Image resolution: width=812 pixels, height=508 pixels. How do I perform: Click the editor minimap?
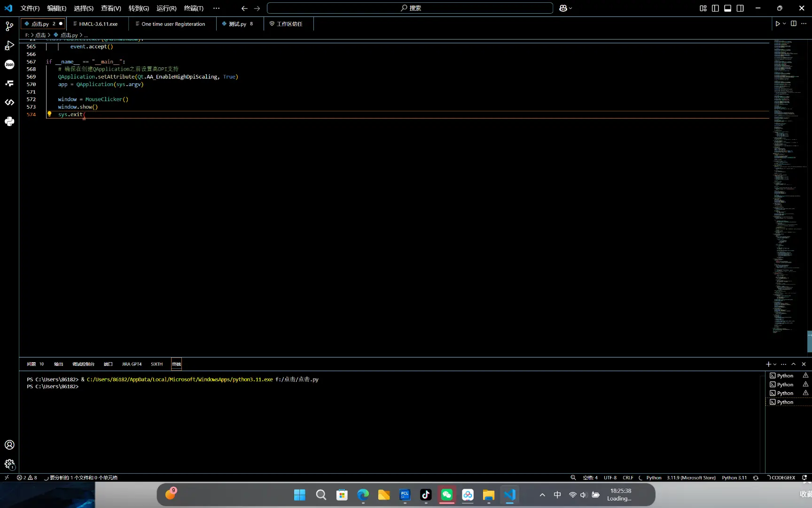[789, 186]
